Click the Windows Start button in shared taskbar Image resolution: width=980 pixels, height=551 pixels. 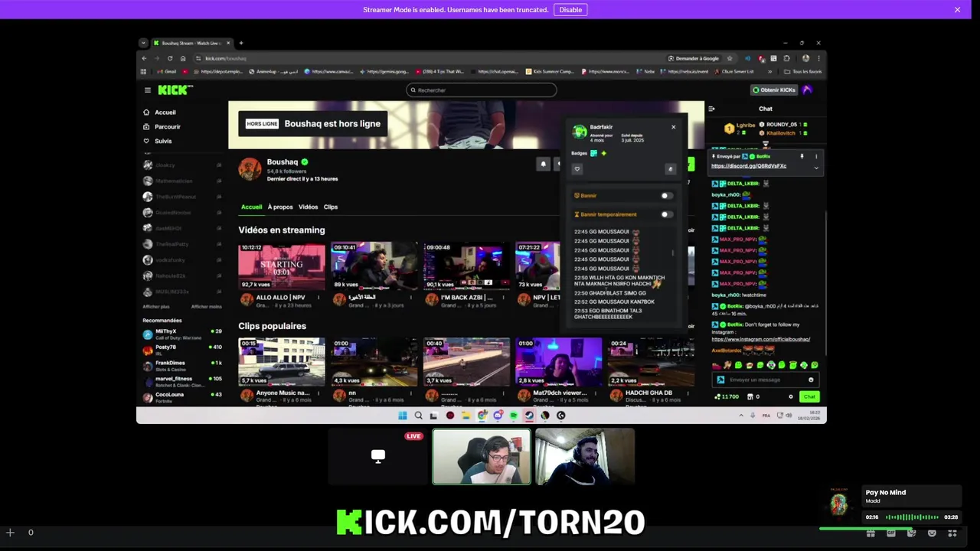pyautogui.click(x=403, y=416)
